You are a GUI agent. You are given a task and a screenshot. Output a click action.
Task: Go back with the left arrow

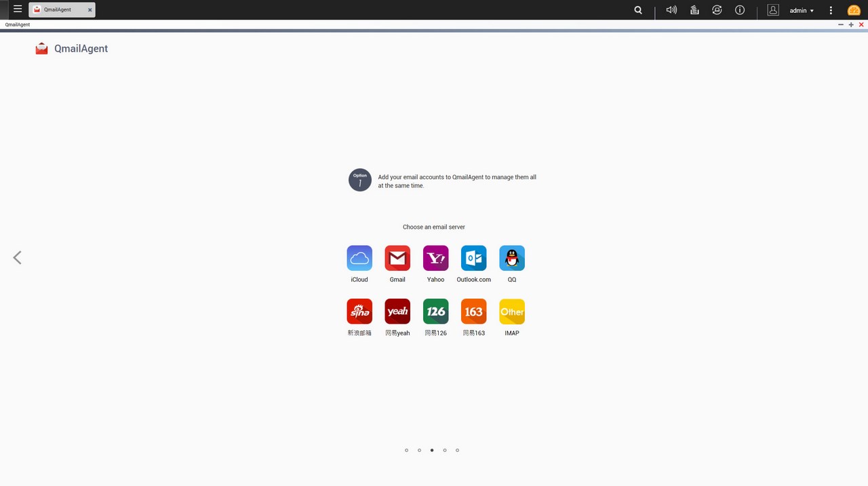tap(18, 257)
